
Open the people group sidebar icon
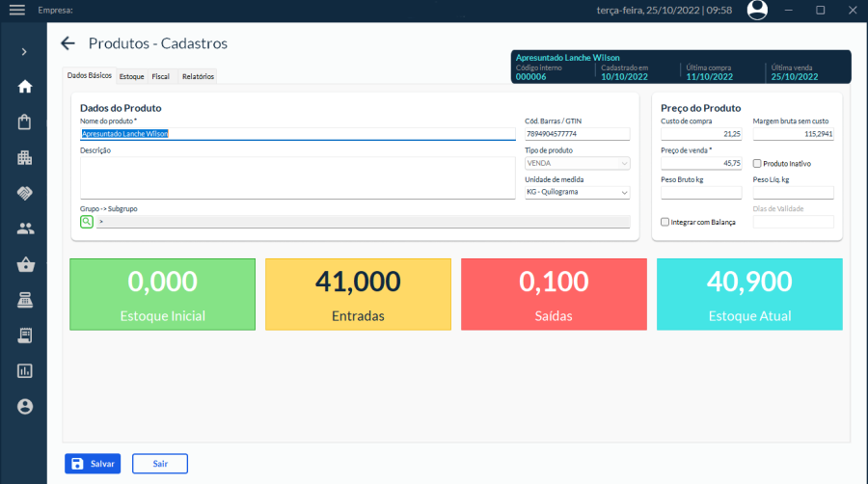[x=25, y=229]
